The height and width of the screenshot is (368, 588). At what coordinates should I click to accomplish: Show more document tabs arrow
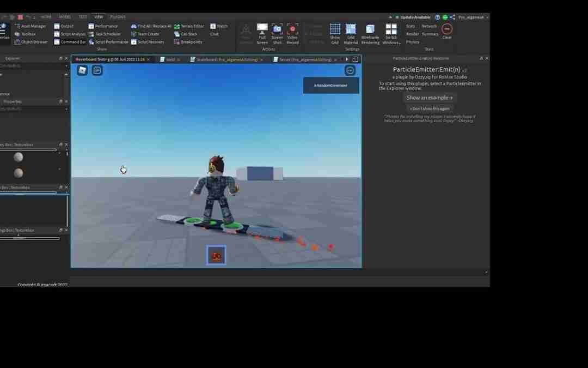click(x=346, y=59)
